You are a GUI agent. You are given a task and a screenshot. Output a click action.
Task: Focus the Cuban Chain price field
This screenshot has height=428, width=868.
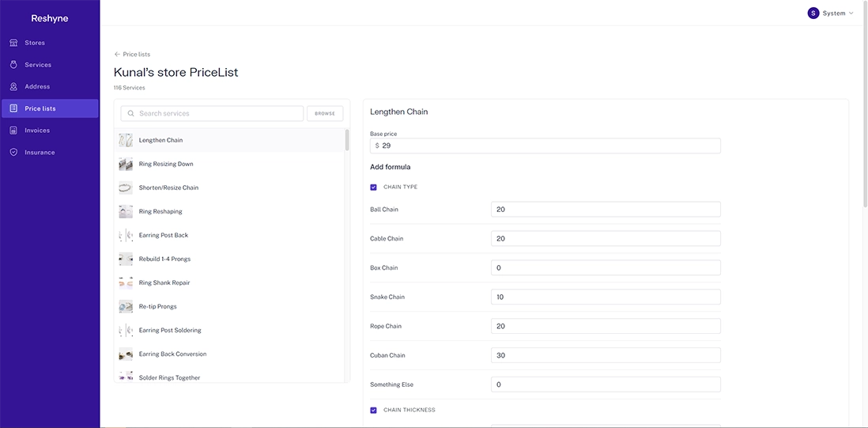(605, 355)
